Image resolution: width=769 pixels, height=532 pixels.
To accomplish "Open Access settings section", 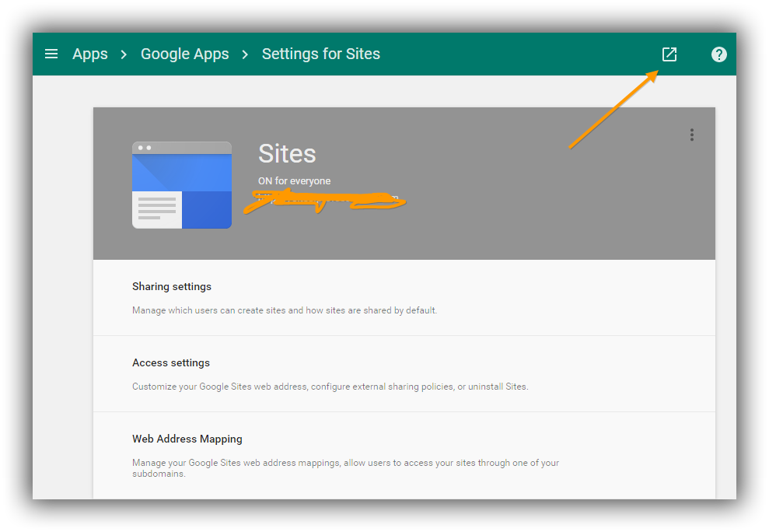I will pos(404,374).
